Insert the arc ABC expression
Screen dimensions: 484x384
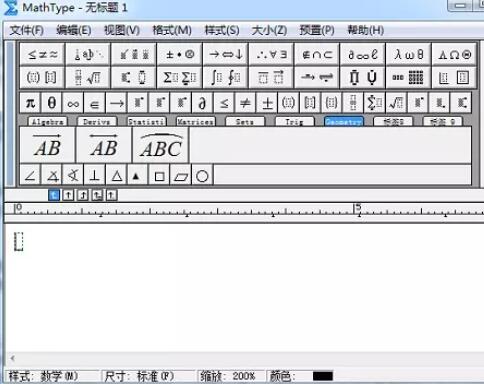(x=160, y=145)
